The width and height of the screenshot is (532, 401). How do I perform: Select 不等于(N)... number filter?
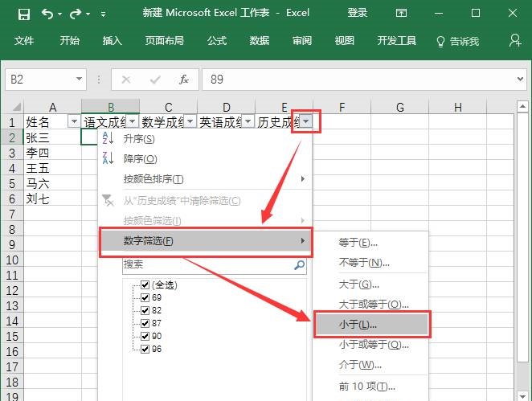pyautogui.click(x=371, y=263)
